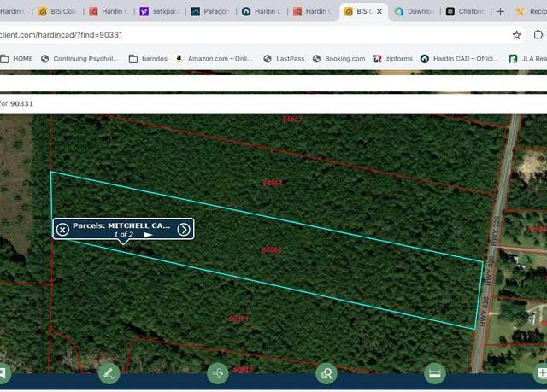Viewport: 547px width, 392px height.
Task: Switch to the Paragon tab
Action: [210, 11]
